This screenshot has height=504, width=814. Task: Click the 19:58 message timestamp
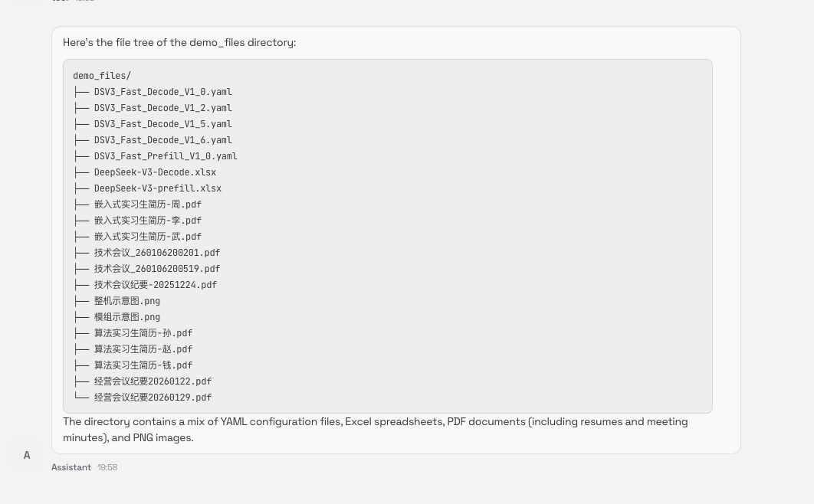(107, 467)
